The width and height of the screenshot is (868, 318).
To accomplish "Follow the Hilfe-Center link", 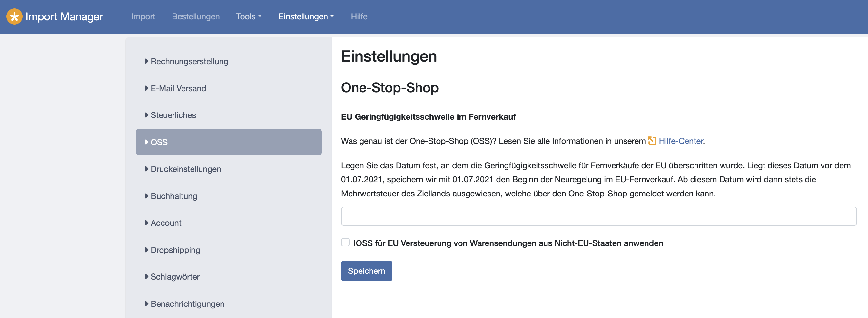I will [x=681, y=141].
